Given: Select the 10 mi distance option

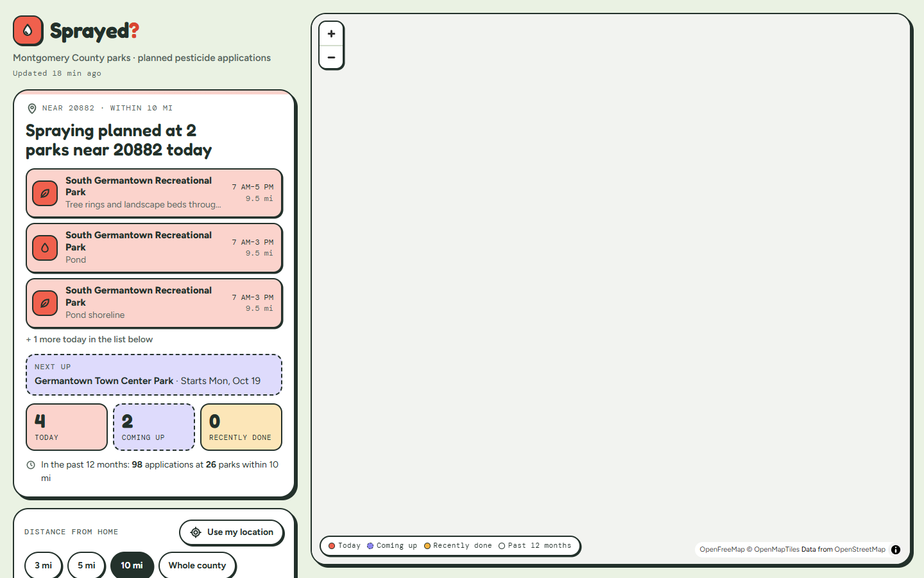Looking at the screenshot, I should (132, 566).
